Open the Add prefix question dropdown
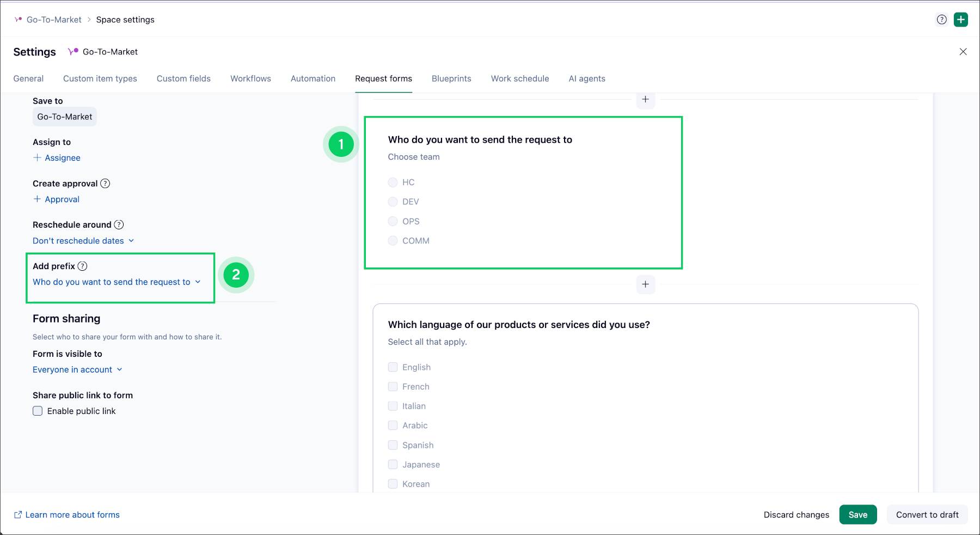Image resolution: width=980 pixels, height=535 pixels. point(117,282)
